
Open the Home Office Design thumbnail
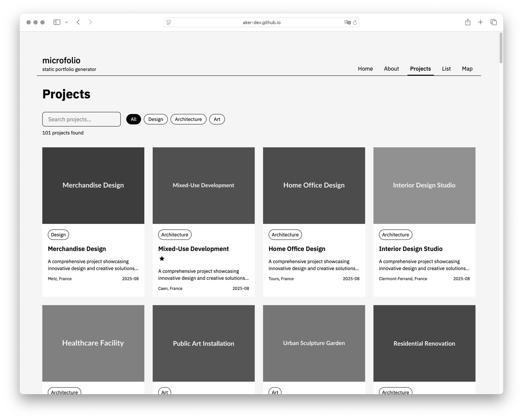(x=314, y=185)
